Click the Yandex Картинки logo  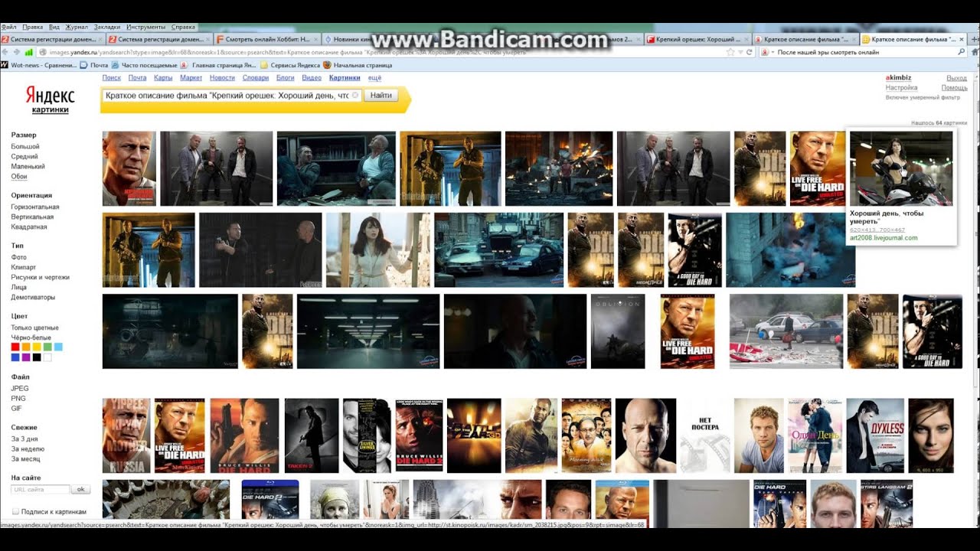50,99
